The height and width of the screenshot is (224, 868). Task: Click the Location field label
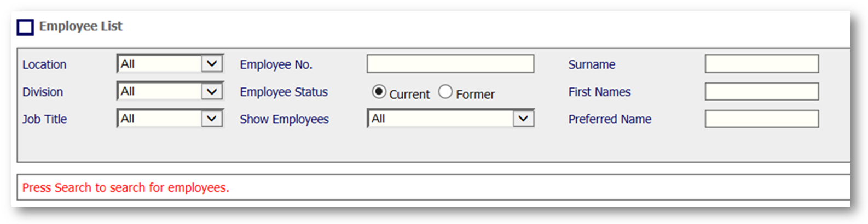coord(44,64)
